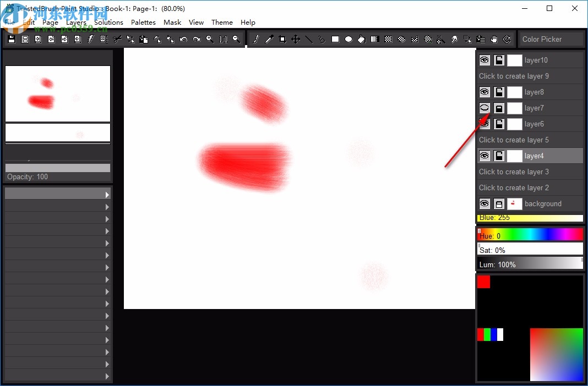Select the Paint Brush tool
Image resolution: width=588 pixels, height=386 pixels.
click(256, 40)
